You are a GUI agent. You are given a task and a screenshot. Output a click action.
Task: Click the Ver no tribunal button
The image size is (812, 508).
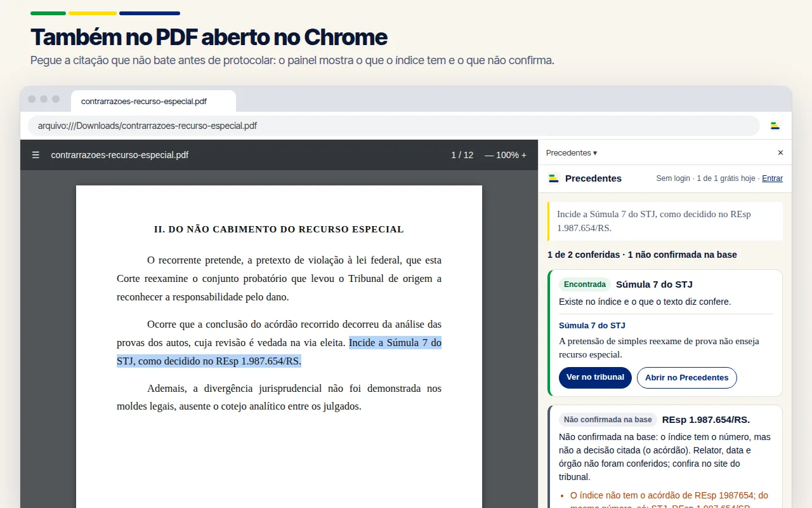(595, 377)
